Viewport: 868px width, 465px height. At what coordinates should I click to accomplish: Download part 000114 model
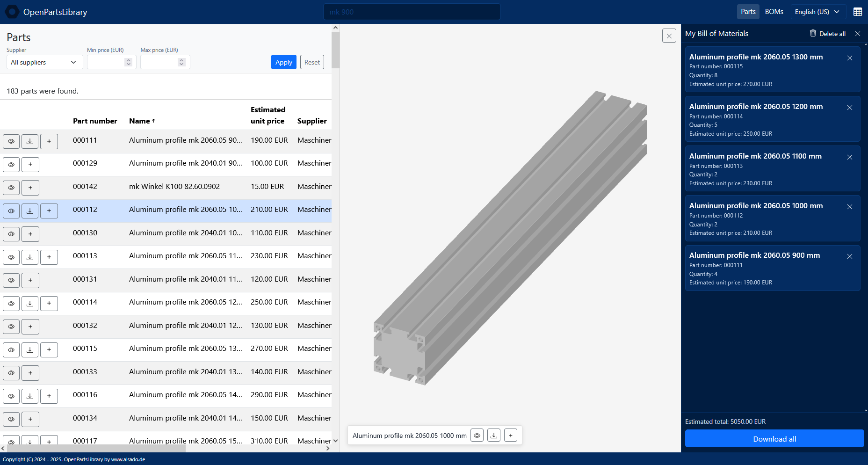[x=30, y=304]
